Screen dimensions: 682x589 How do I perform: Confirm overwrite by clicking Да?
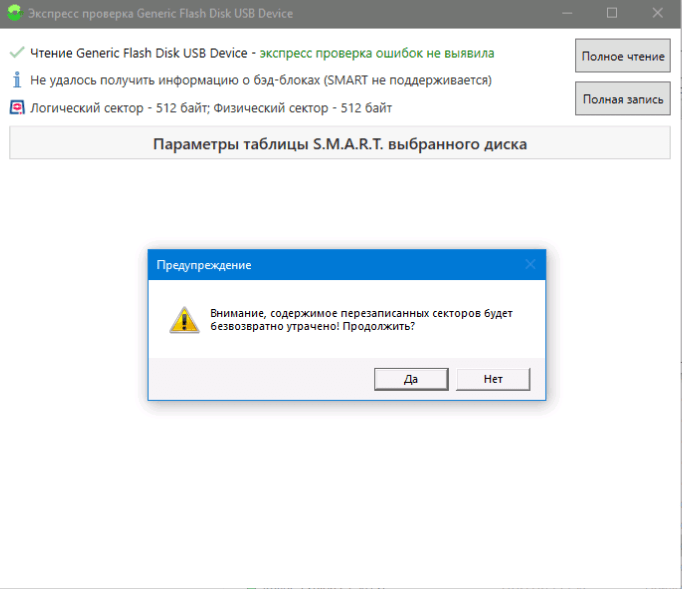coord(410,379)
